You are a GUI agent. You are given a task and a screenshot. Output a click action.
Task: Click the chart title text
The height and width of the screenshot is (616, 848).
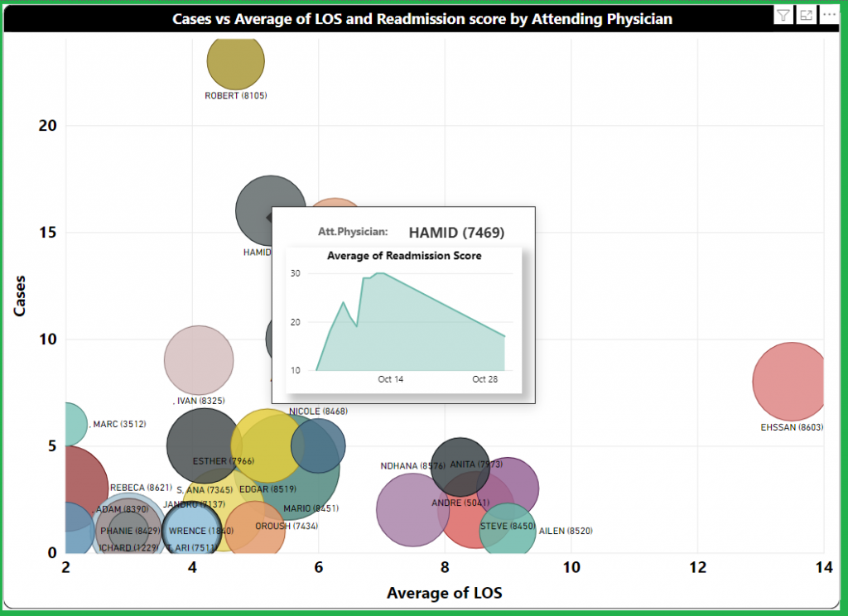tap(422, 19)
